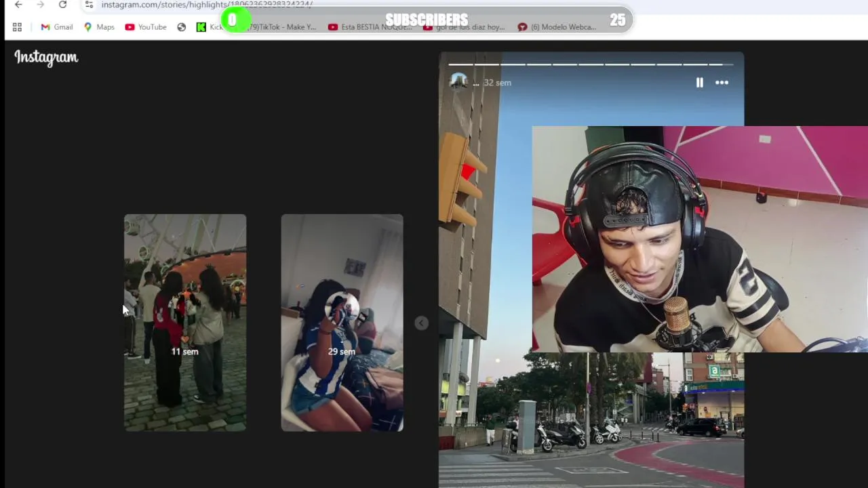The height and width of the screenshot is (488, 868).
Task: Click the browser back arrow
Action: [x=18, y=5]
